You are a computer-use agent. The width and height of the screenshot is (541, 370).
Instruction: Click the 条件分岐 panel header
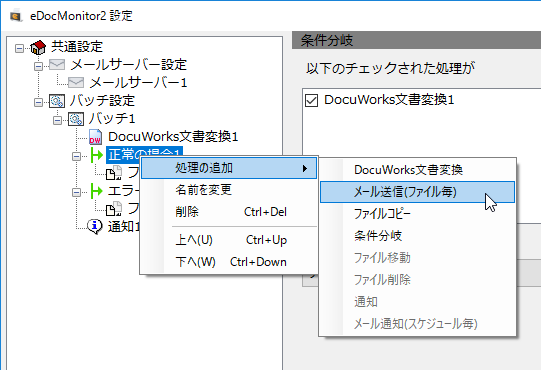pos(416,40)
